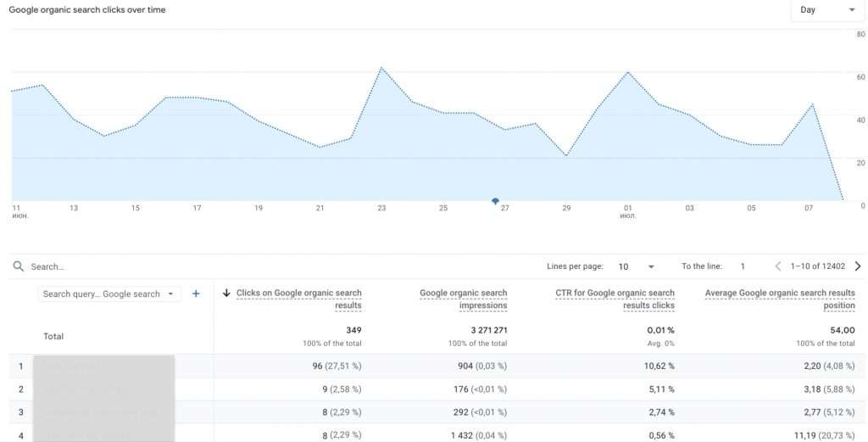Click row 4 CTR 0,56 %
Screen dimensions: 868x442
pyautogui.click(x=661, y=435)
